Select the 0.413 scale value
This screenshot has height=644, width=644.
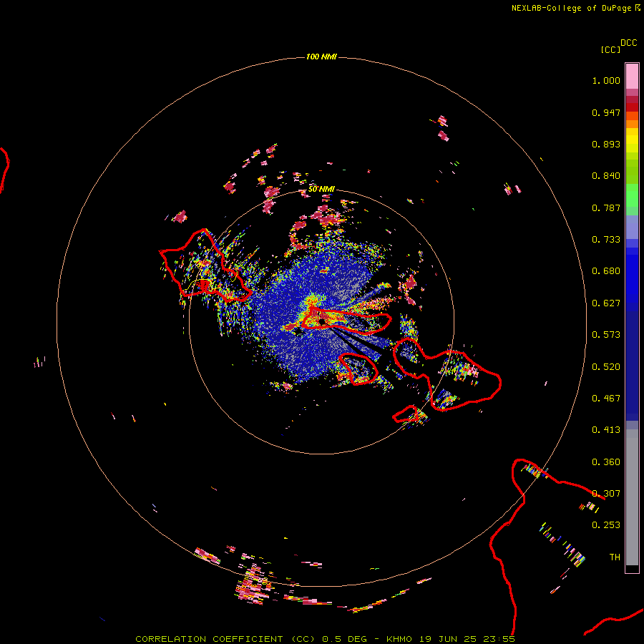(606, 430)
